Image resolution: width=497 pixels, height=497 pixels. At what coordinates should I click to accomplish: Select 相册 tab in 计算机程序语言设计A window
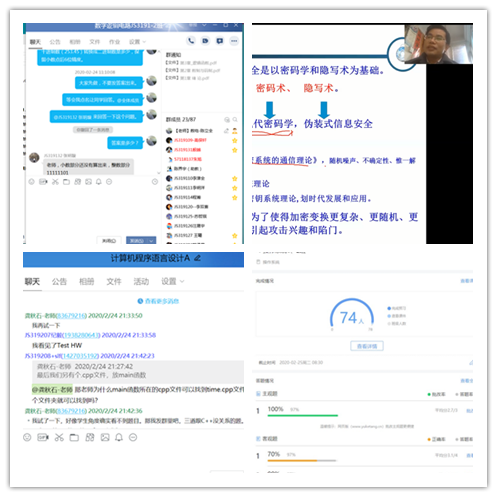point(86,281)
